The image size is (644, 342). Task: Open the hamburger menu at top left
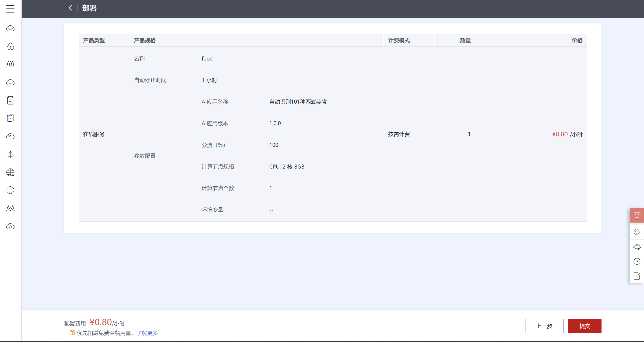pyautogui.click(x=10, y=9)
